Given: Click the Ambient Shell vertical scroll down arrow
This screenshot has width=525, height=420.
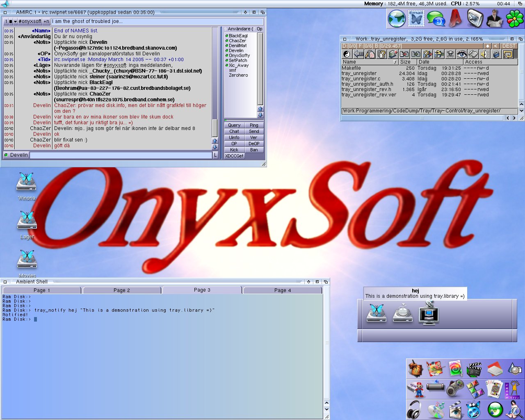Looking at the screenshot, I should pyautogui.click(x=326, y=409).
